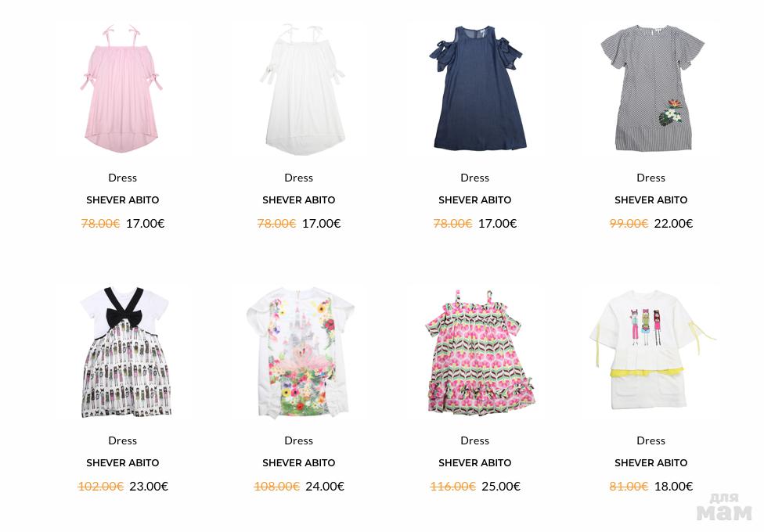Image resolution: width=764 pixels, height=532 pixels.
Task: Click SHEVER ABITO under the pink dress
Action: click(123, 199)
